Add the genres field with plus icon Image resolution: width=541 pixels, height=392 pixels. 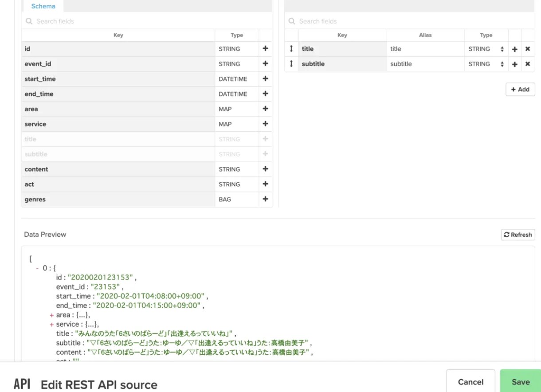(265, 200)
